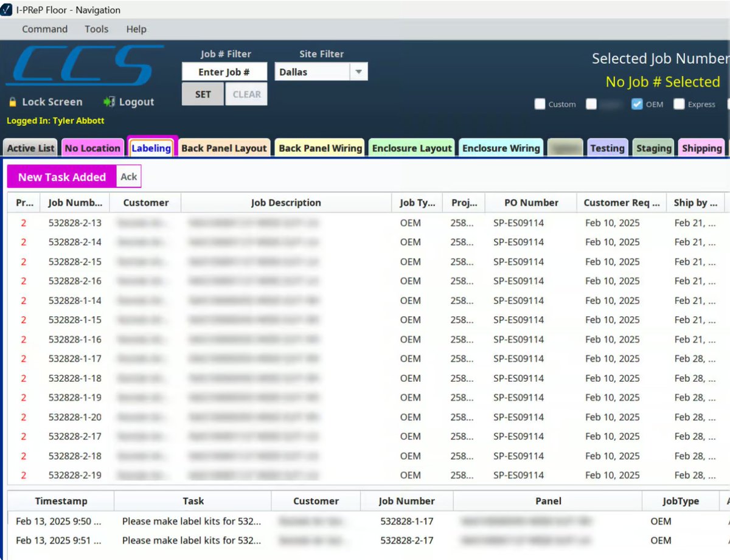Go to the Back Panel Layout tab
Image resolution: width=730 pixels, height=560 pixels.
pyautogui.click(x=224, y=148)
